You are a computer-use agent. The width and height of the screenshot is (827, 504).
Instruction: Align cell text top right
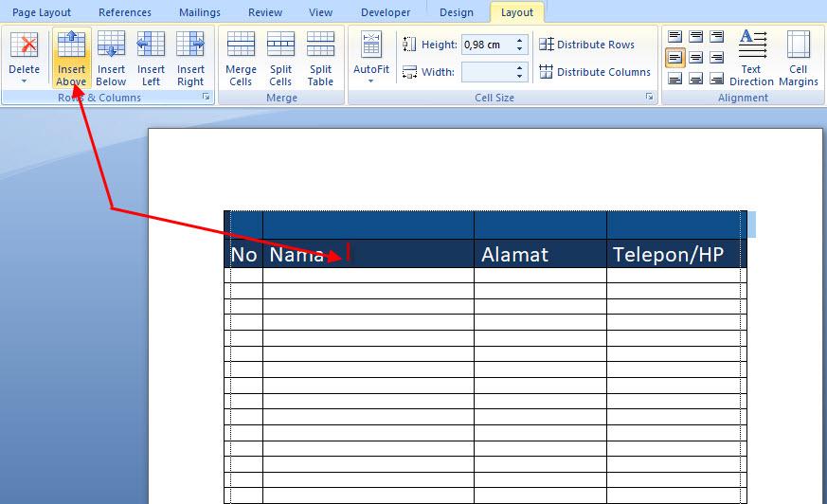coord(717,36)
